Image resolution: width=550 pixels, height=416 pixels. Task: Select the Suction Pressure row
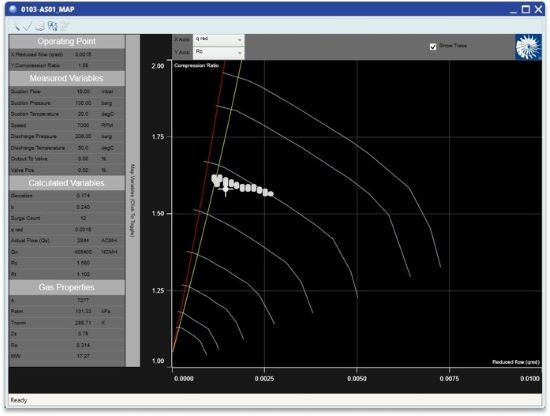click(67, 103)
